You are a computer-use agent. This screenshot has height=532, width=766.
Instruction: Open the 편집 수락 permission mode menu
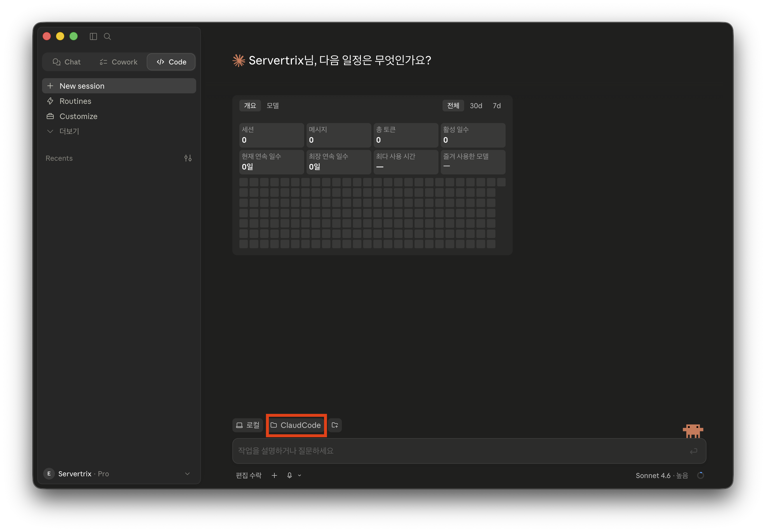tap(248, 475)
